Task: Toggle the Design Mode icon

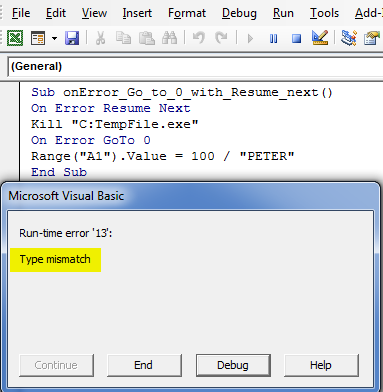Action: (x=320, y=38)
